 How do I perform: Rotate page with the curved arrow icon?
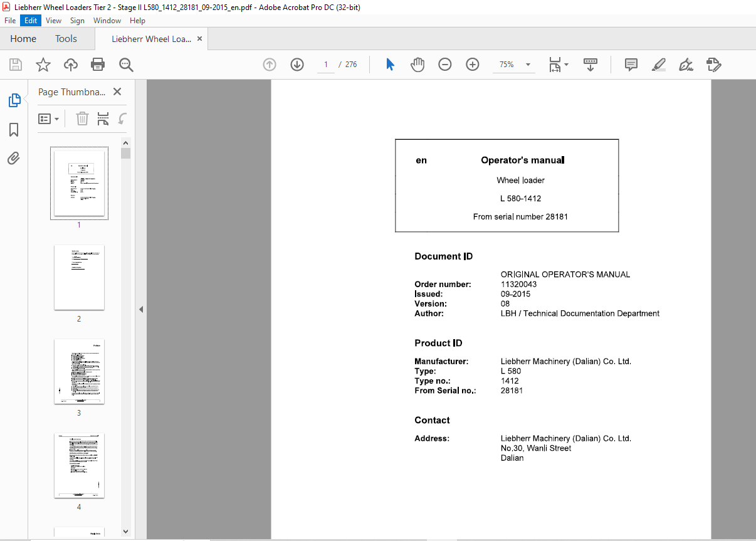click(x=123, y=118)
